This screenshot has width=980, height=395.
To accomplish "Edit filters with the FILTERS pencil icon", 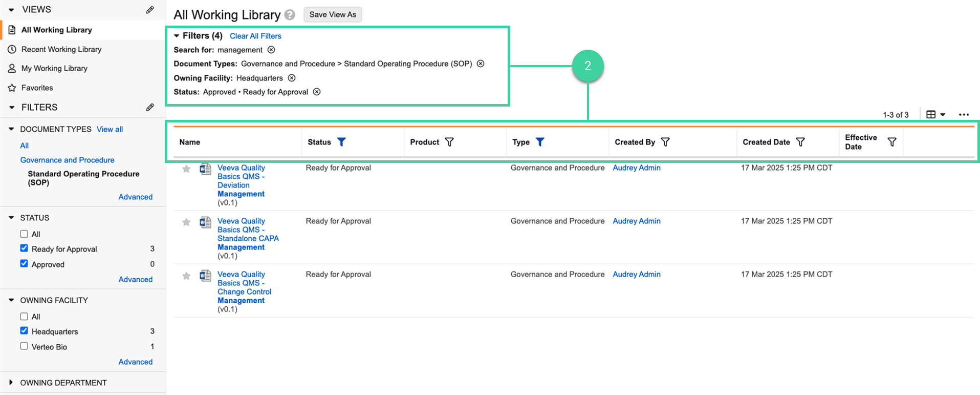I will coord(150,107).
